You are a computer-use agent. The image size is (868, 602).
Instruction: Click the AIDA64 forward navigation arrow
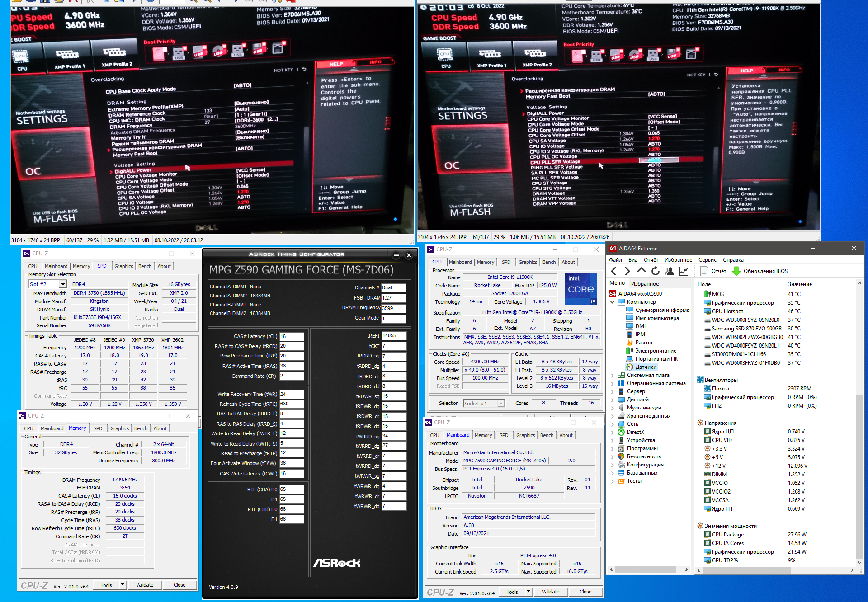click(627, 271)
